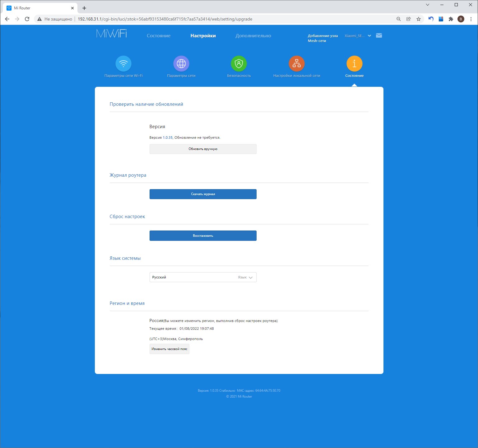Open the mail envelope notifications icon
The height and width of the screenshot is (448, 478).
(x=379, y=35)
